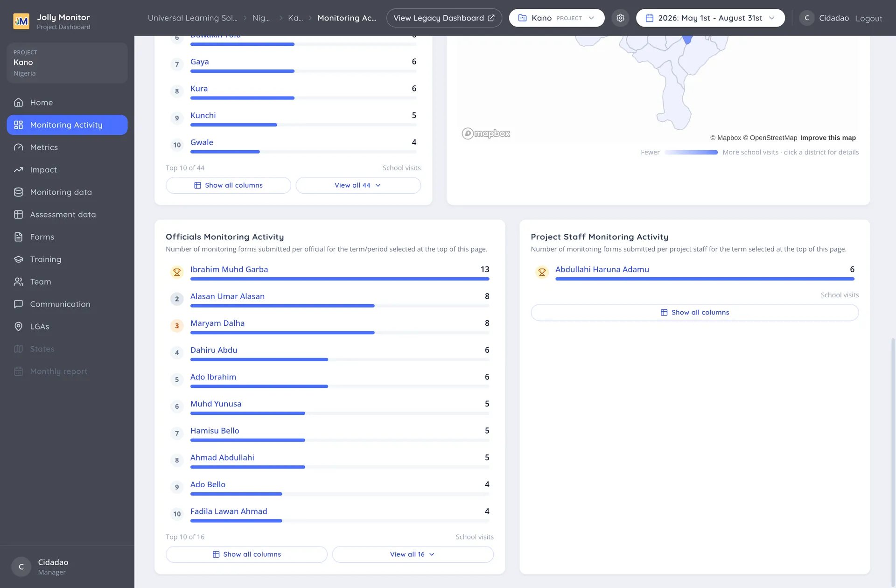Open Assessment data page

tap(67, 214)
